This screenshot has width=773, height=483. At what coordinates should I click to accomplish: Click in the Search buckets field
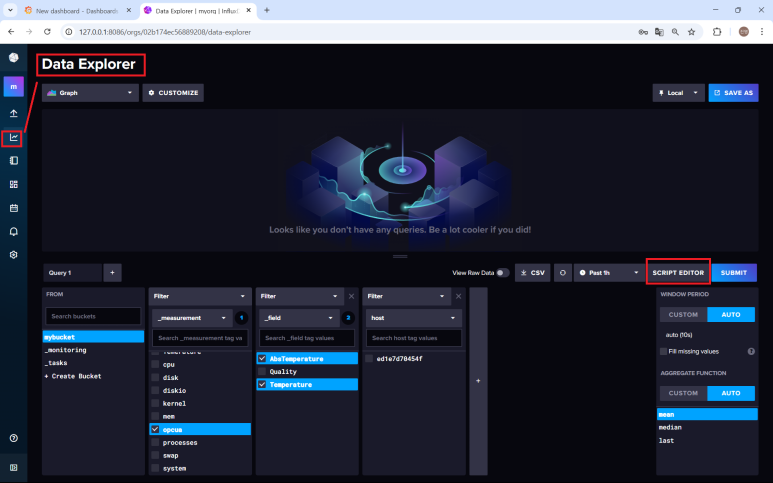95,316
